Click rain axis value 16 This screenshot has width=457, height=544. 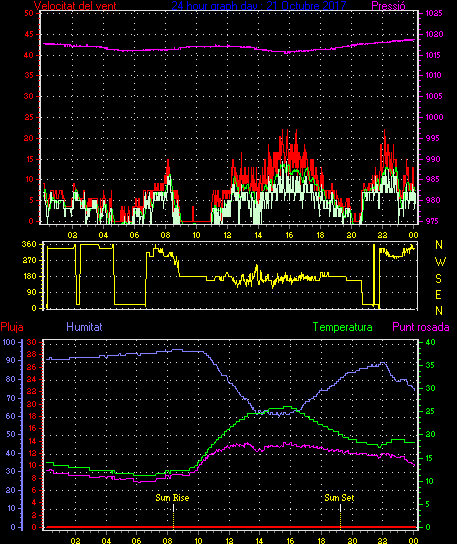coord(32,428)
